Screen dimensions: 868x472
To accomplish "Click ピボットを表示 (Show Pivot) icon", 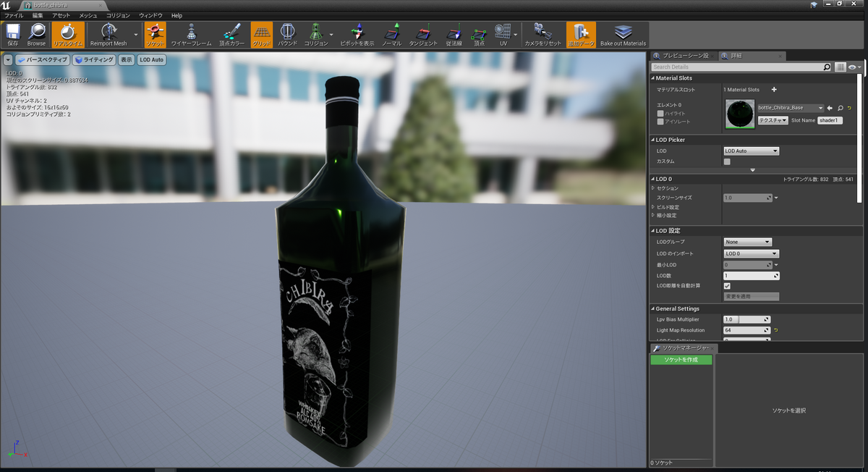I will tap(357, 34).
